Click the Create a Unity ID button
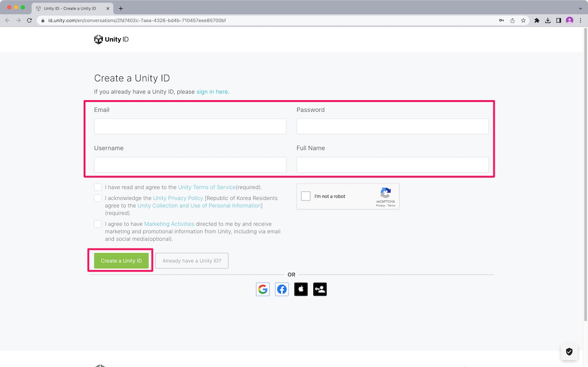Viewport: 588px width, 367px height. [121, 260]
